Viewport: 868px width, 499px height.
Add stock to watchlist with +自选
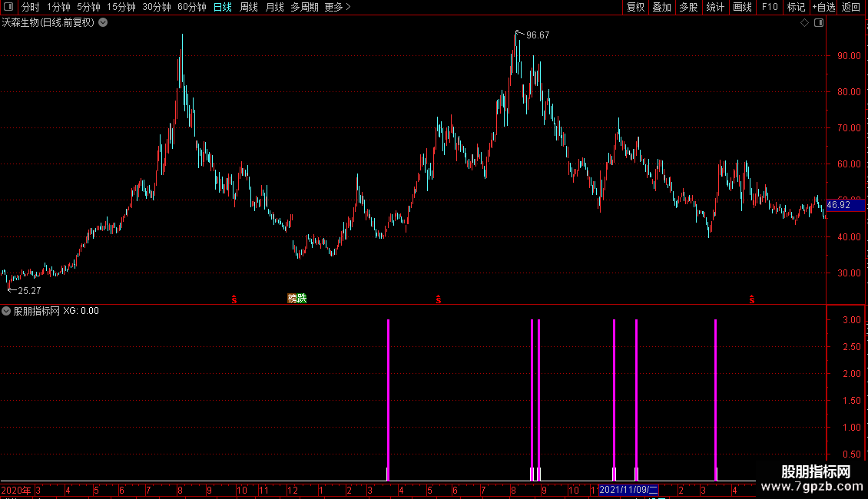click(x=823, y=7)
